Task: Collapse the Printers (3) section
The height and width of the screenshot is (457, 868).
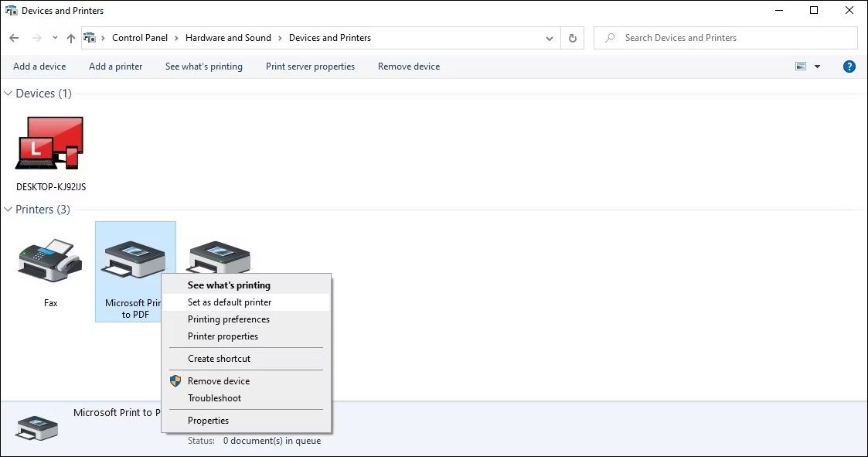Action: [7, 209]
